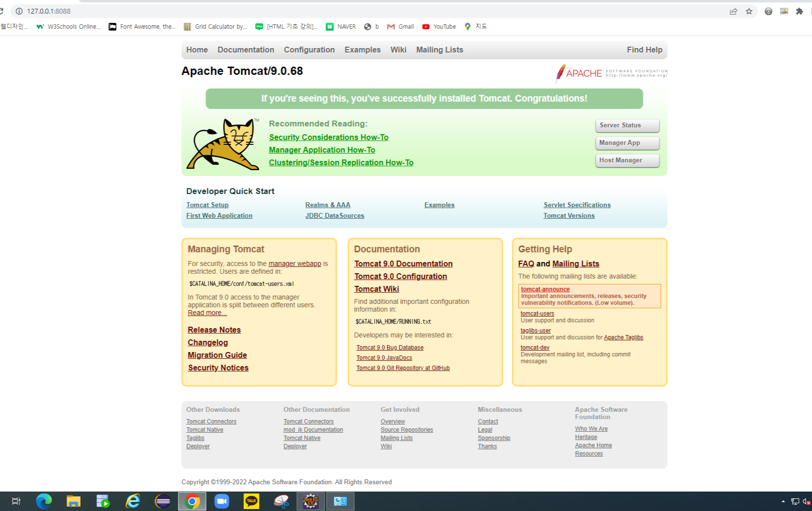Click the network icon in system tray
812x511 pixels.
pos(795,501)
